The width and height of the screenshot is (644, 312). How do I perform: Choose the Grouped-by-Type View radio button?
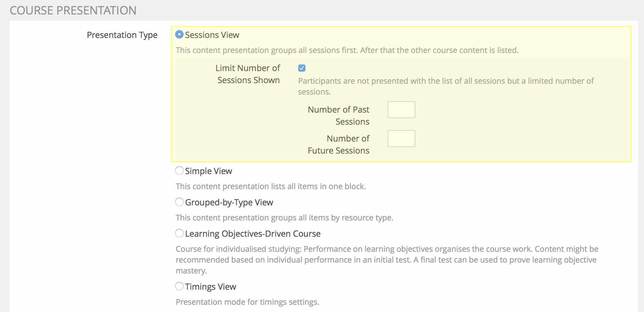[179, 202]
